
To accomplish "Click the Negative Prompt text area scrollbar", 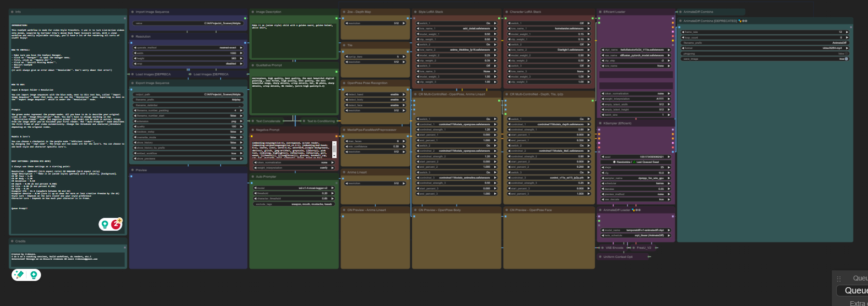I will click(334, 149).
